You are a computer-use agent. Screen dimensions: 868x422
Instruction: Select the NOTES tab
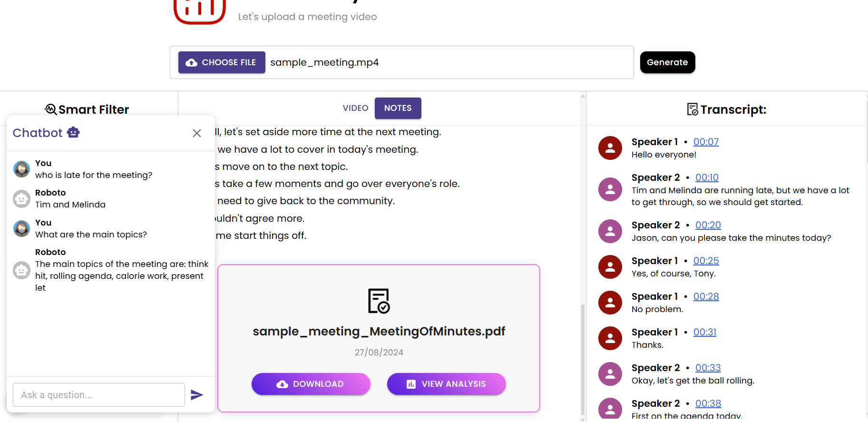click(398, 108)
